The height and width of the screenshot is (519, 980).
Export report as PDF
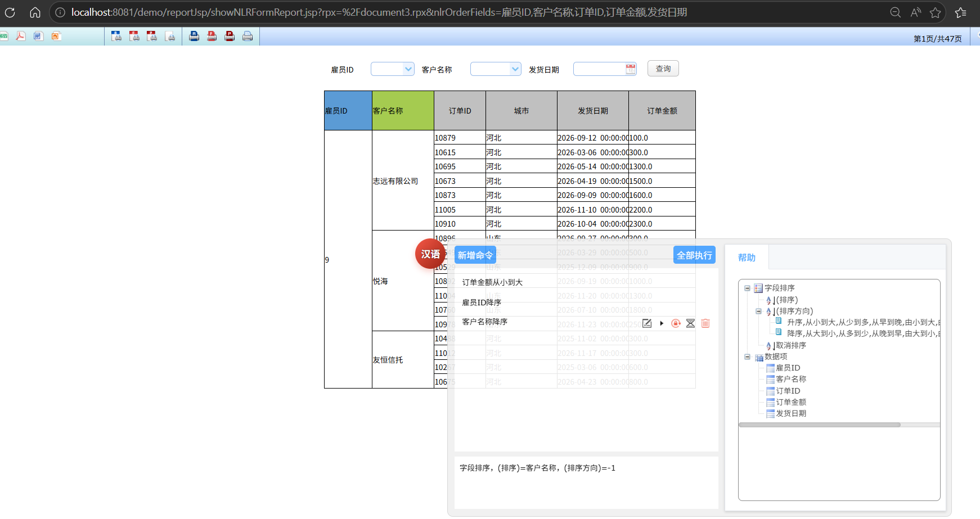point(21,37)
